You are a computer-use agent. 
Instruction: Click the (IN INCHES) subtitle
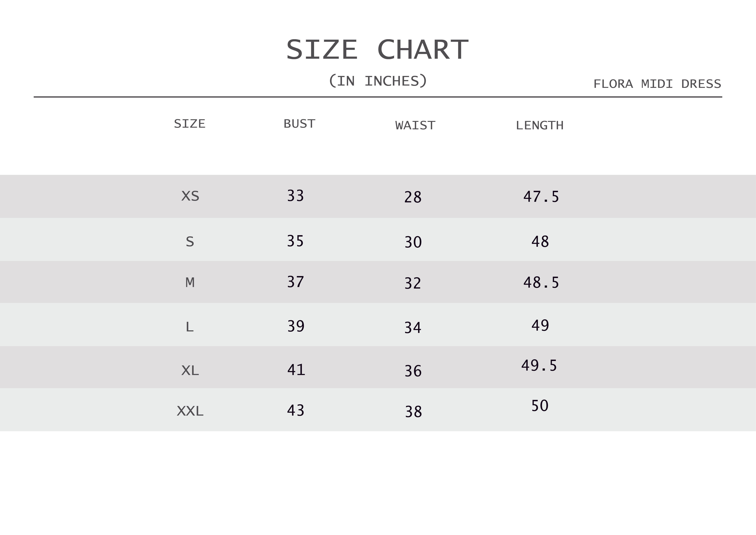pos(378,81)
